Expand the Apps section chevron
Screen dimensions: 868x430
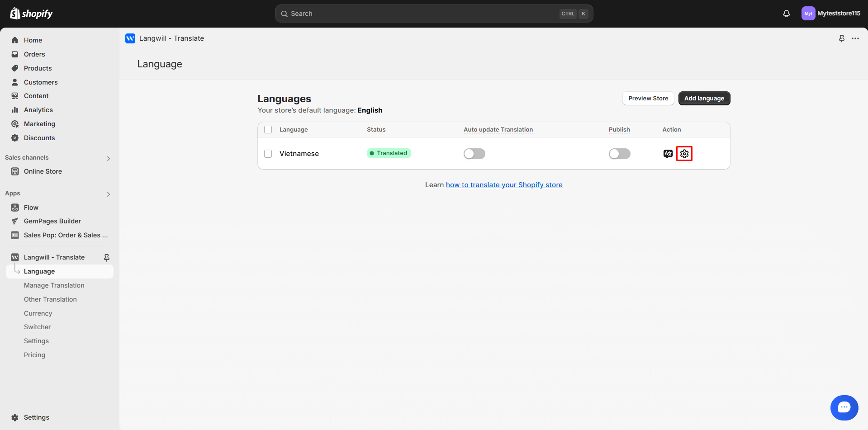[108, 194]
